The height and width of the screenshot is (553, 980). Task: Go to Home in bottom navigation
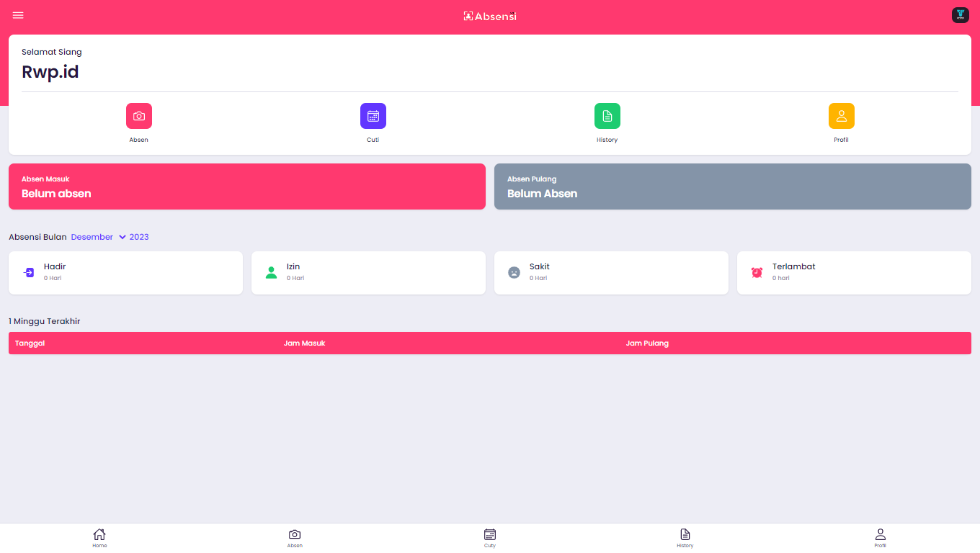pyautogui.click(x=99, y=538)
